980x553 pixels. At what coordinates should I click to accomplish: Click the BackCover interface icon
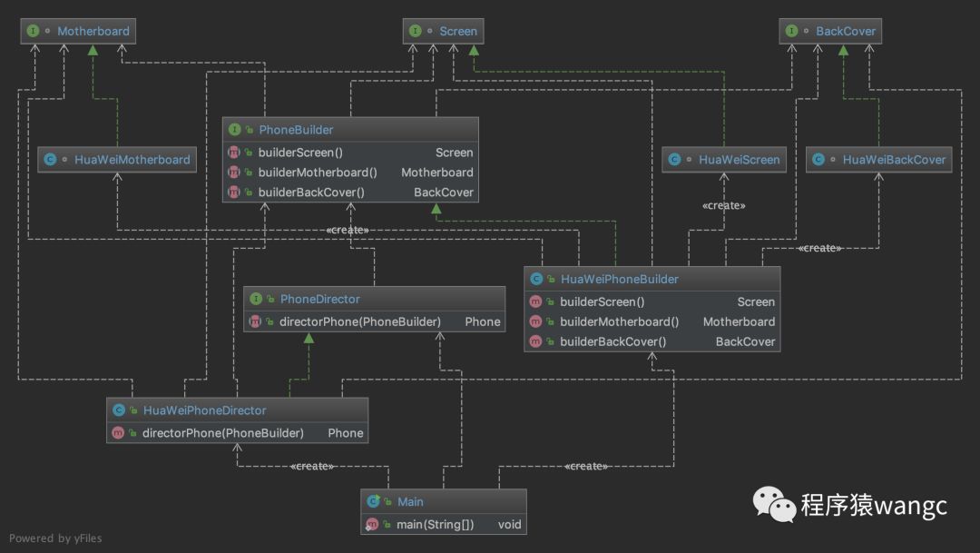pyautogui.click(x=792, y=31)
